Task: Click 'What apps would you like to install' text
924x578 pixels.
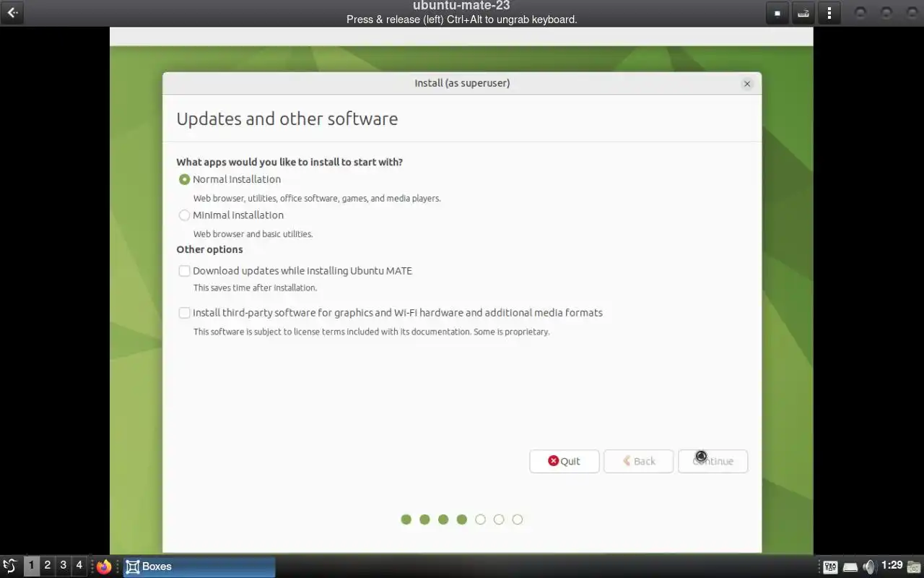Action: pyautogui.click(x=289, y=162)
